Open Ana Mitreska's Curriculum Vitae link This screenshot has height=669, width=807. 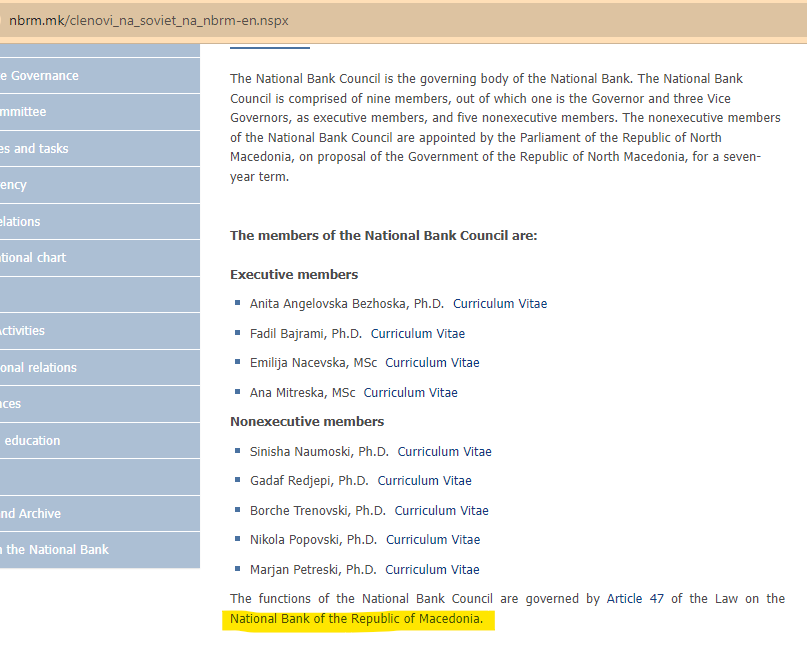pyautogui.click(x=411, y=393)
